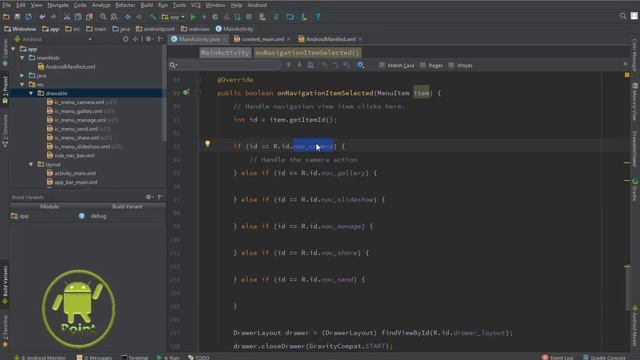This screenshot has height=360, width=640.
Task: Click the Replace toolbar icon
Action: 114,17
